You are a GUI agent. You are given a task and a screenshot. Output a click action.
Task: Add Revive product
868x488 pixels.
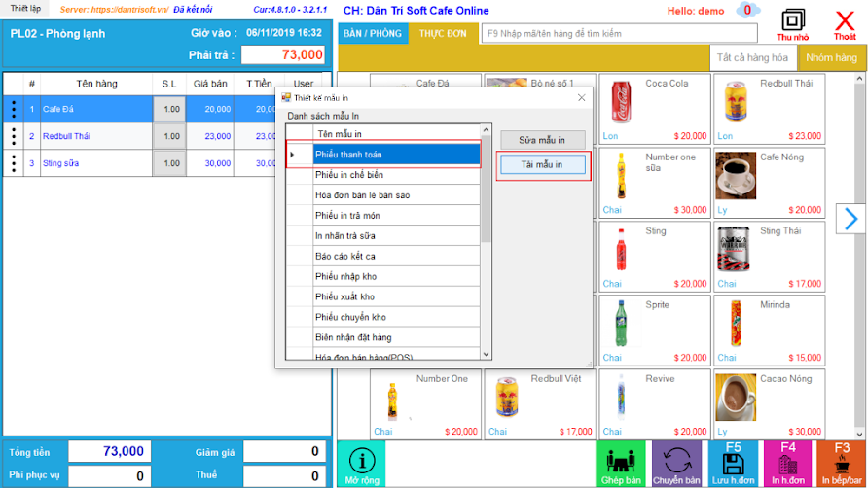654,404
